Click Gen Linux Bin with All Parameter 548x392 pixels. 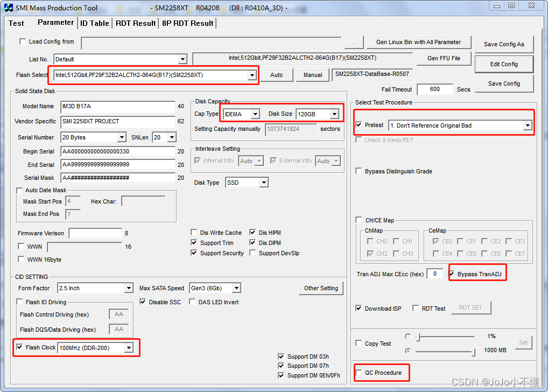pyautogui.click(x=419, y=43)
